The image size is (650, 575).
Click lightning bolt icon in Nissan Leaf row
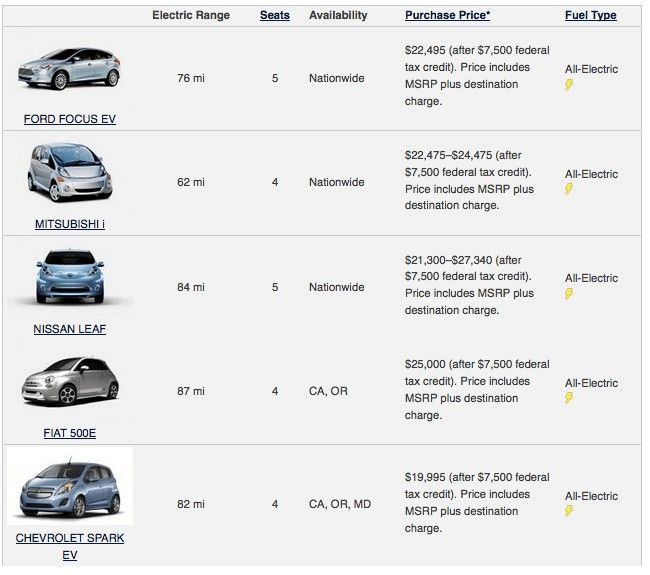click(569, 294)
